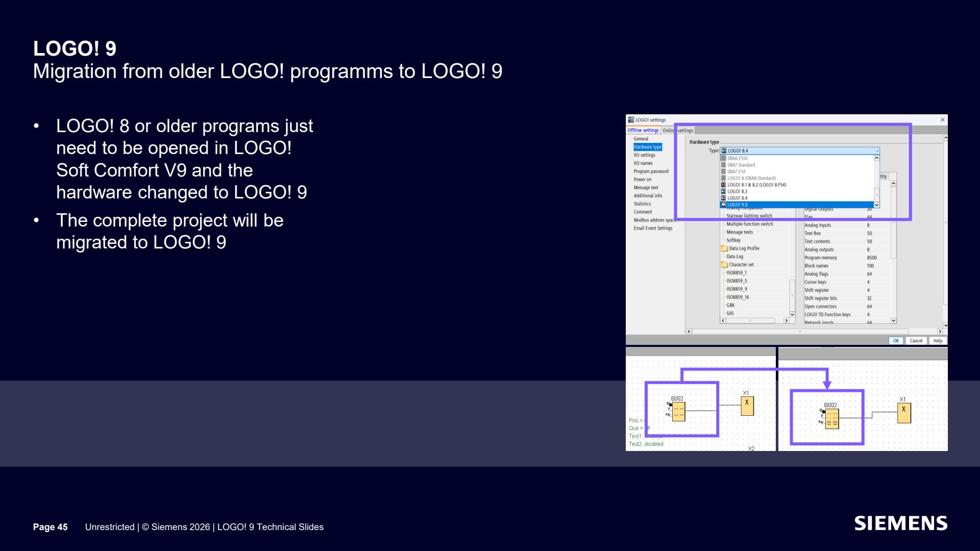
Task: Choose 0BA7.ES4 from the type list
Action: [x=797, y=171]
